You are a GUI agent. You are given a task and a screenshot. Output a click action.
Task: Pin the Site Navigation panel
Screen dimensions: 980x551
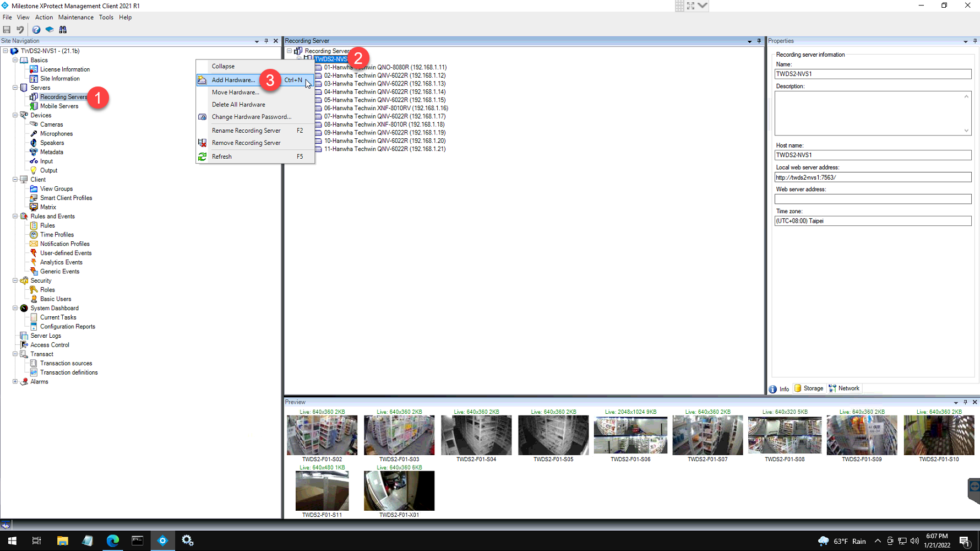[x=266, y=41]
